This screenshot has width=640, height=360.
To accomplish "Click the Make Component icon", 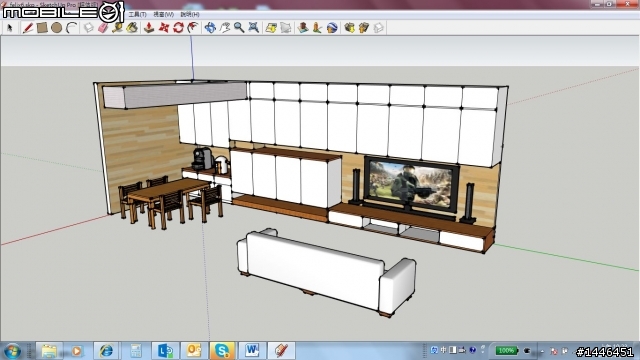I will tap(89, 28).
